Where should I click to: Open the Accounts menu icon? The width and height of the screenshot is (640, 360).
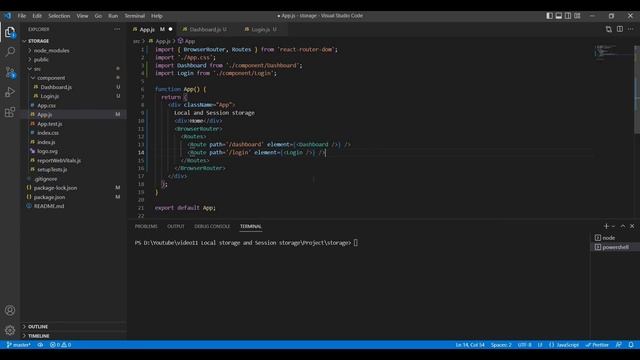click(x=10, y=310)
